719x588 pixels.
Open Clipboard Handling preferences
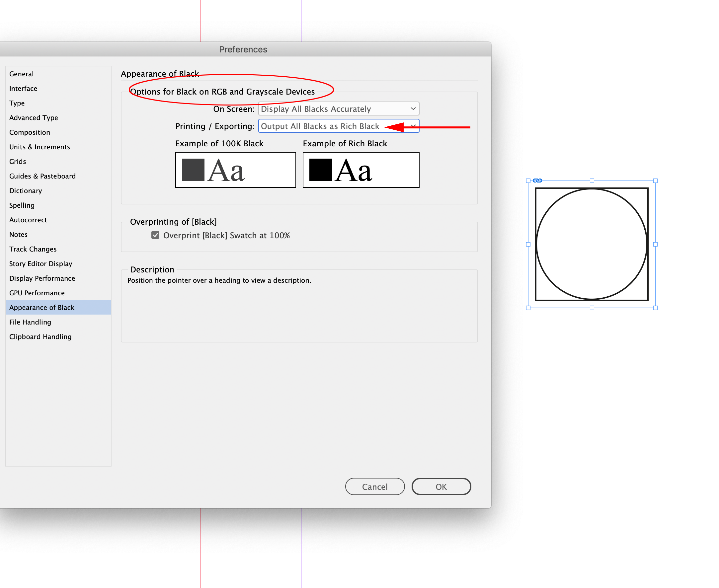point(40,336)
